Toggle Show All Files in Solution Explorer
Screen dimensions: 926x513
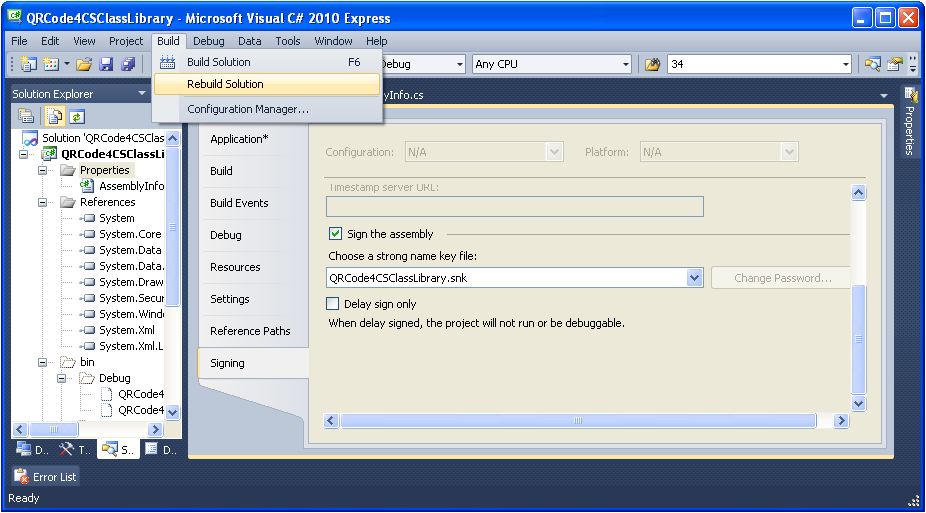[55, 116]
